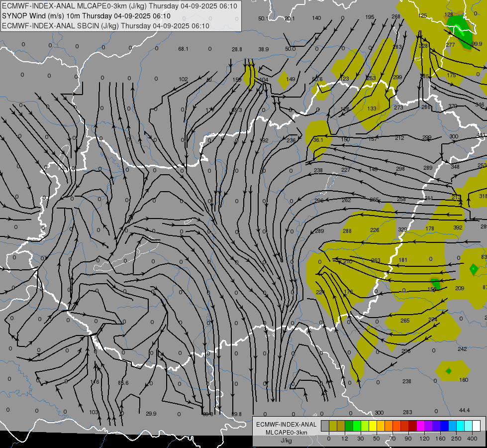Click the map value 242

(x=462, y=349)
